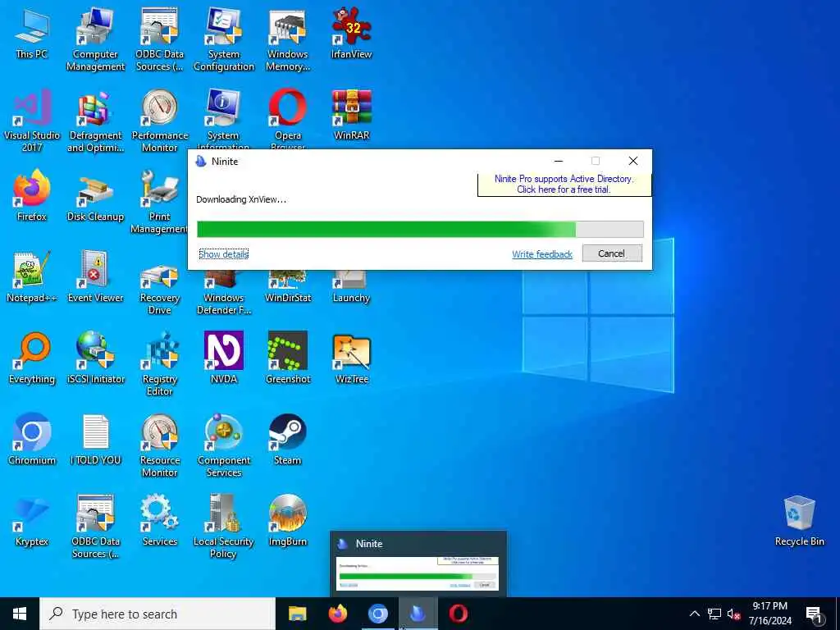Image resolution: width=840 pixels, height=630 pixels.
Task: Launch ImgBurn desktop icon
Action: pyautogui.click(x=288, y=521)
